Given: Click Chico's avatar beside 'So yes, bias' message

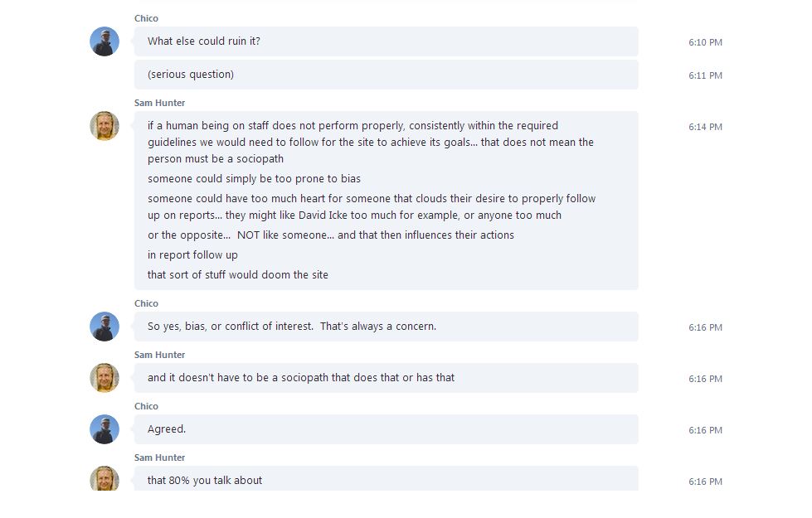Looking at the screenshot, I should point(105,327).
